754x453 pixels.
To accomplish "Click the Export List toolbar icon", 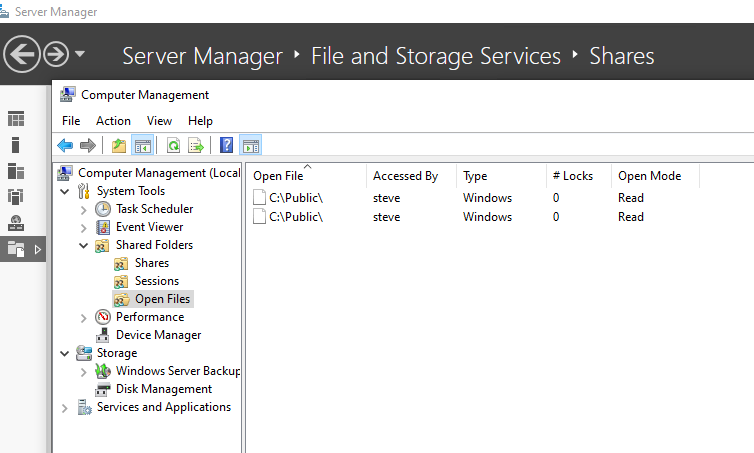I will [196, 146].
